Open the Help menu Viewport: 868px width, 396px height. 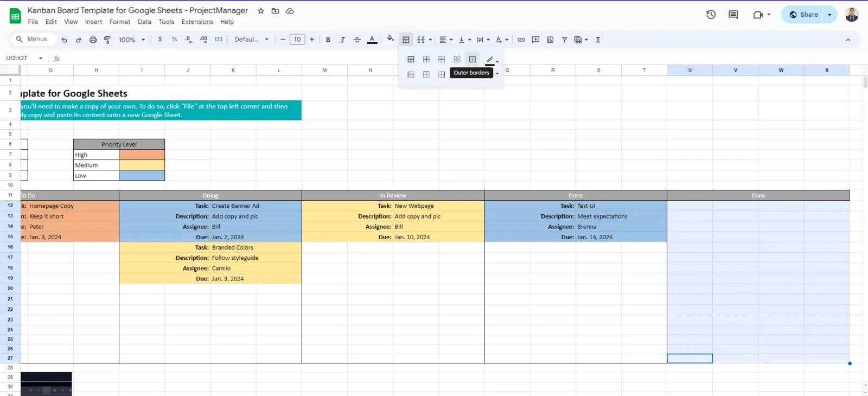coord(227,22)
